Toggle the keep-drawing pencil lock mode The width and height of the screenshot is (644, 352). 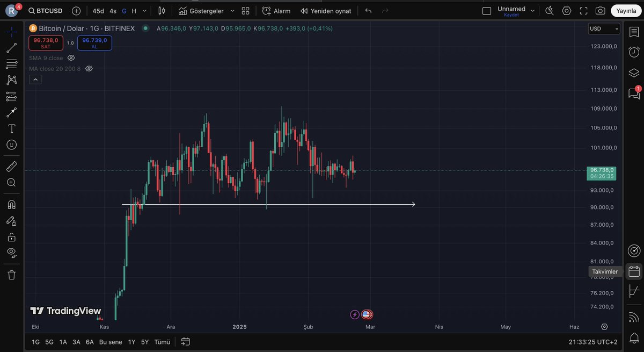click(x=11, y=220)
